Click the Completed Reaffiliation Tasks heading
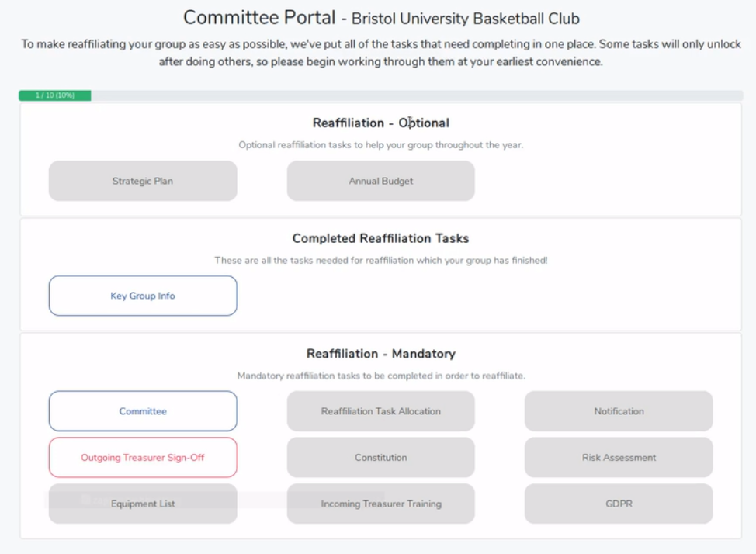Image resolution: width=756 pixels, height=554 pixels. click(x=381, y=238)
